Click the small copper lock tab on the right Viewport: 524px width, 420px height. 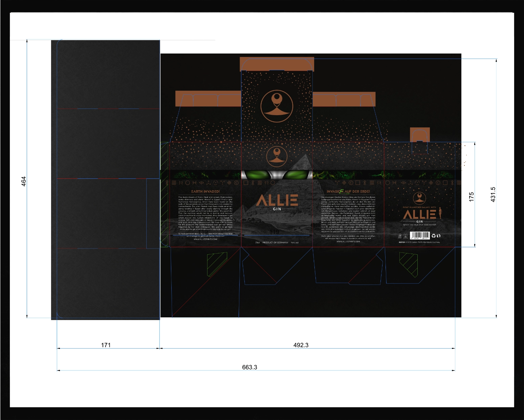(x=420, y=134)
